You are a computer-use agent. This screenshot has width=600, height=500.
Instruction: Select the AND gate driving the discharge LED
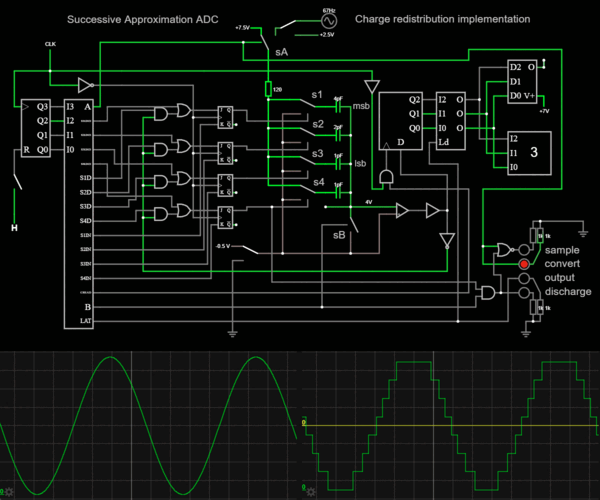(x=488, y=293)
